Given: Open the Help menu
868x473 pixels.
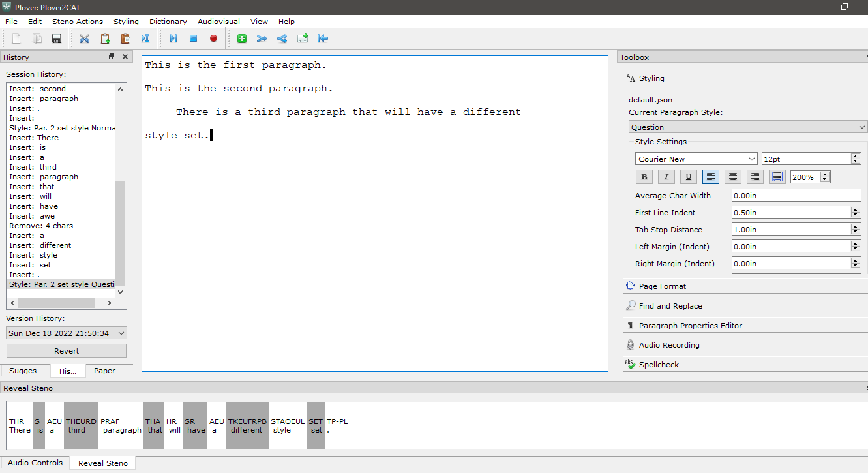Looking at the screenshot, I should point(286,22).
